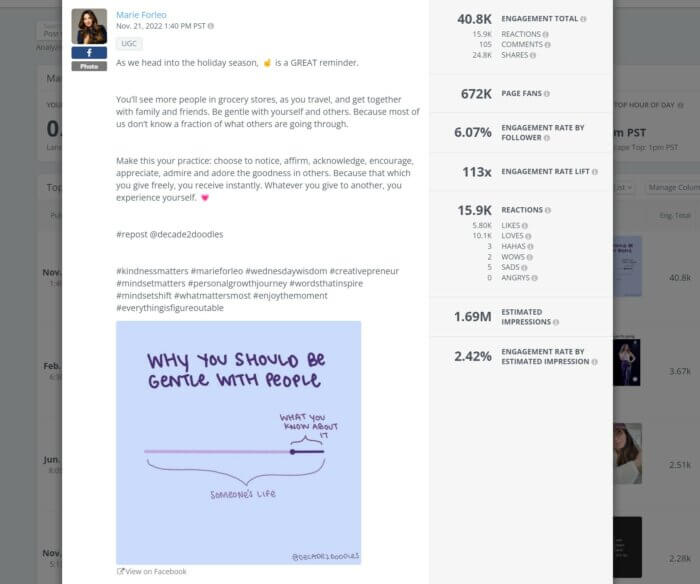Click the info icon next to Comments
The image size is (700, 584).
click(548, 45)
